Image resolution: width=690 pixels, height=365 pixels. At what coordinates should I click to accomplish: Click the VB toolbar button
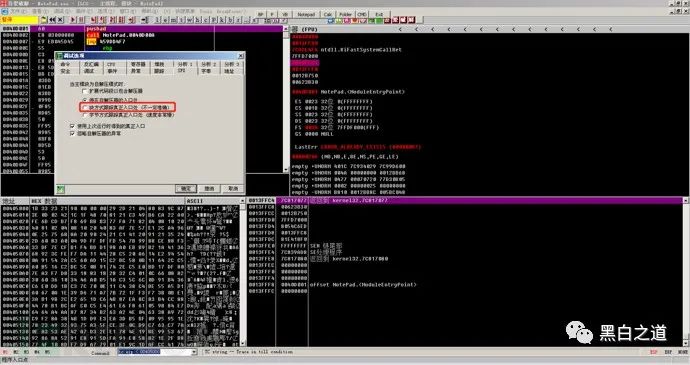[285, 14]
